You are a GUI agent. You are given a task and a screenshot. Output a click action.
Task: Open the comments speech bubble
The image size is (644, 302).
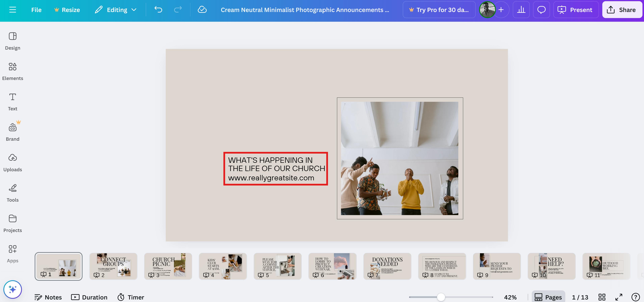(x=541, y=10)
